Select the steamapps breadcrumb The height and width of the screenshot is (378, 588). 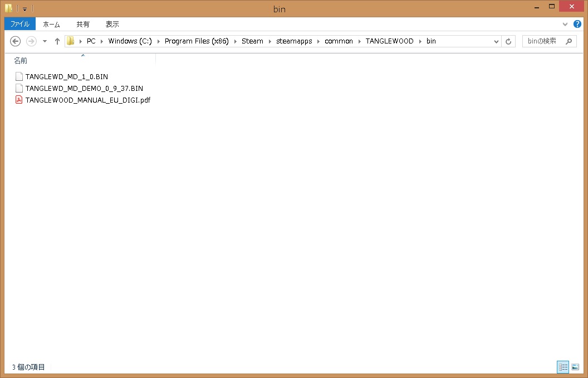tap(294, 41)
